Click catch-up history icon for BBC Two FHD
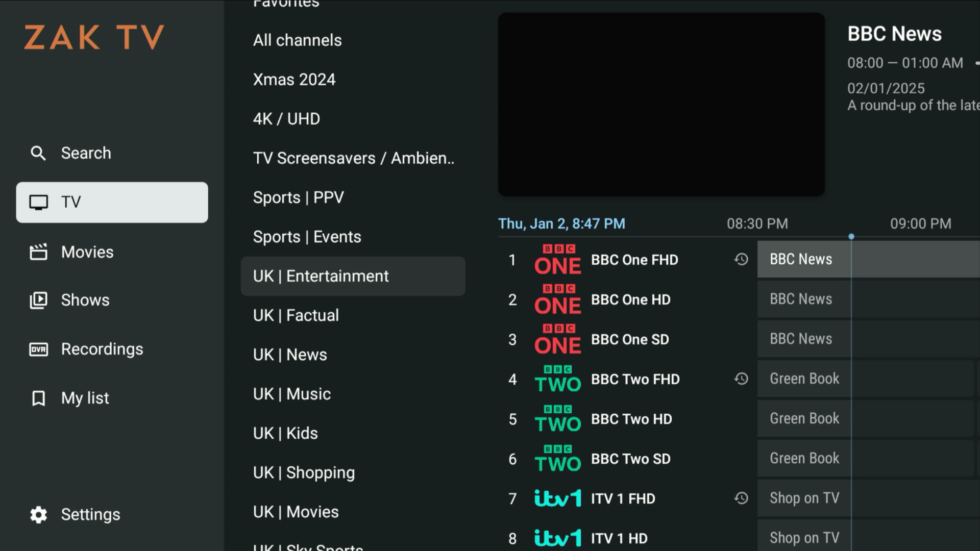Image resolution: width=980 pixels, height=551 pixels. [x=741, y=379]
